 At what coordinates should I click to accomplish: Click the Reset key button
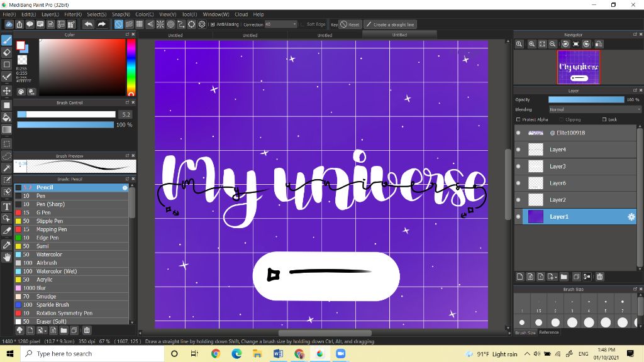[350, 25]
